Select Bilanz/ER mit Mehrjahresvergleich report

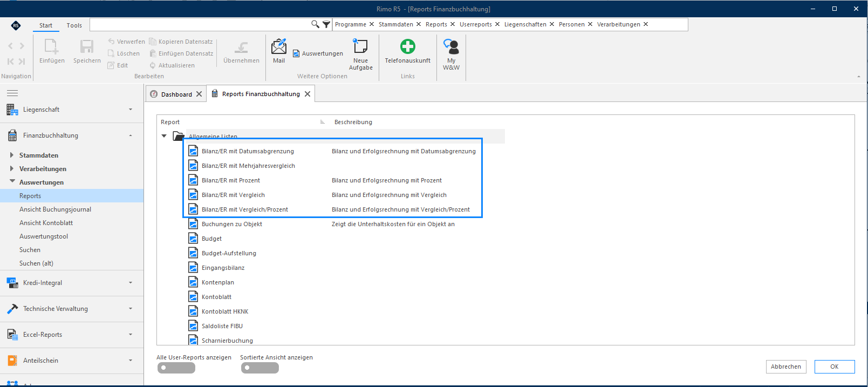click(x=248, y=166)
